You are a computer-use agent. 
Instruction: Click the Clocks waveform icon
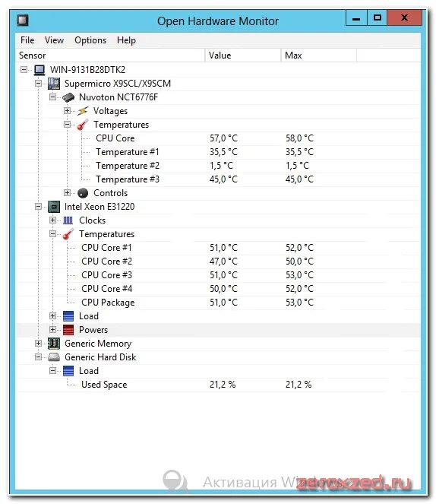(x=68, y=220)
